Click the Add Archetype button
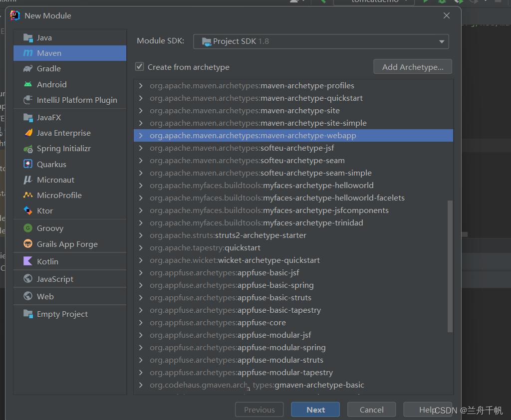 412,67
